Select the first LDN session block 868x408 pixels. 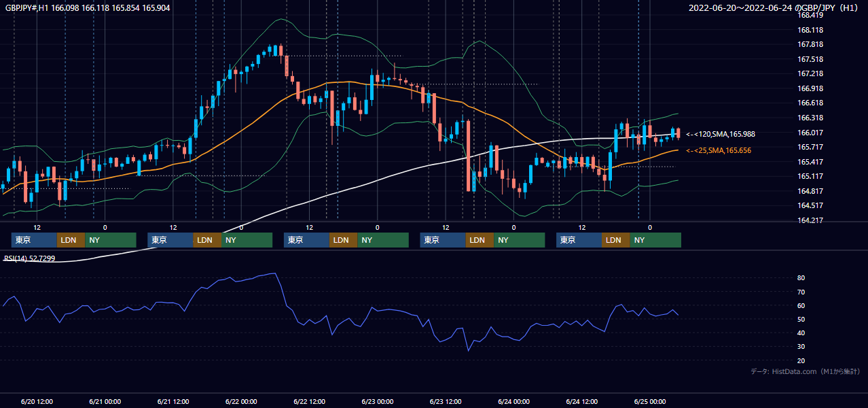click(x=71, y=240)
